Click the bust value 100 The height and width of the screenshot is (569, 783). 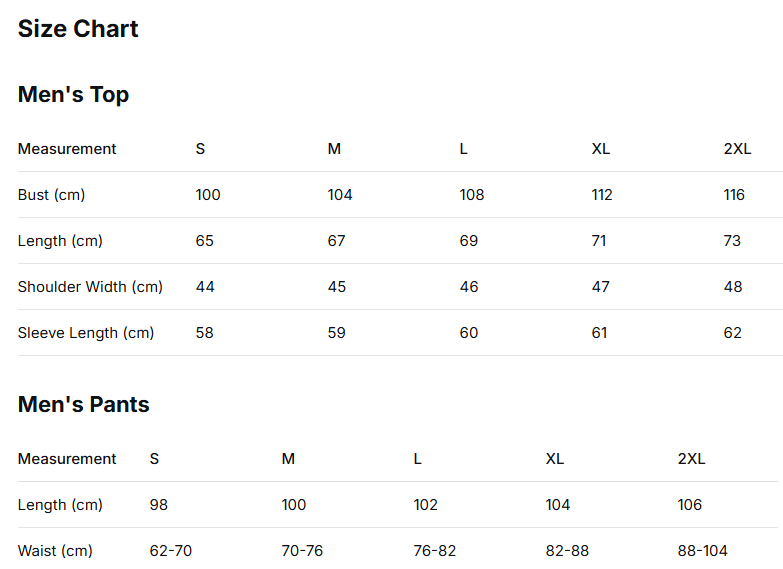[208, 195]
